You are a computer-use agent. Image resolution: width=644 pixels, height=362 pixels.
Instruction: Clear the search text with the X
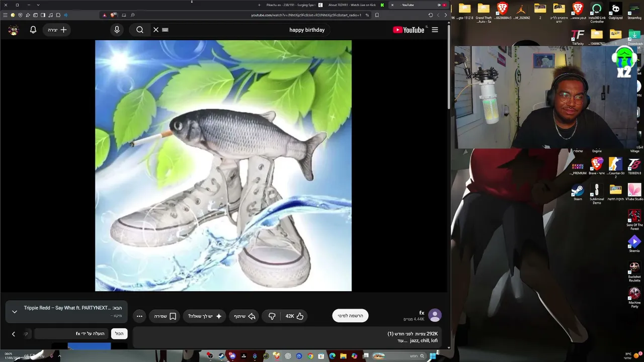pyautogui.click(x=156, y=30)
